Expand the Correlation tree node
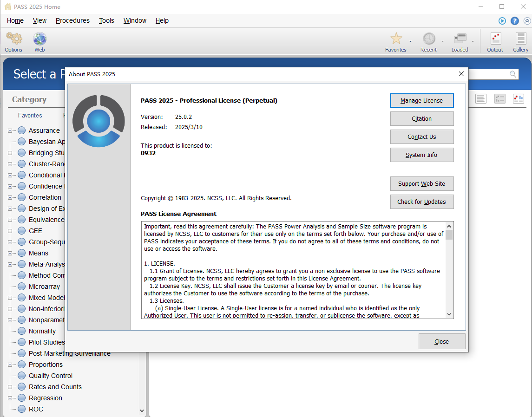Viewport: 532px width, 417px height. [10, 197]
